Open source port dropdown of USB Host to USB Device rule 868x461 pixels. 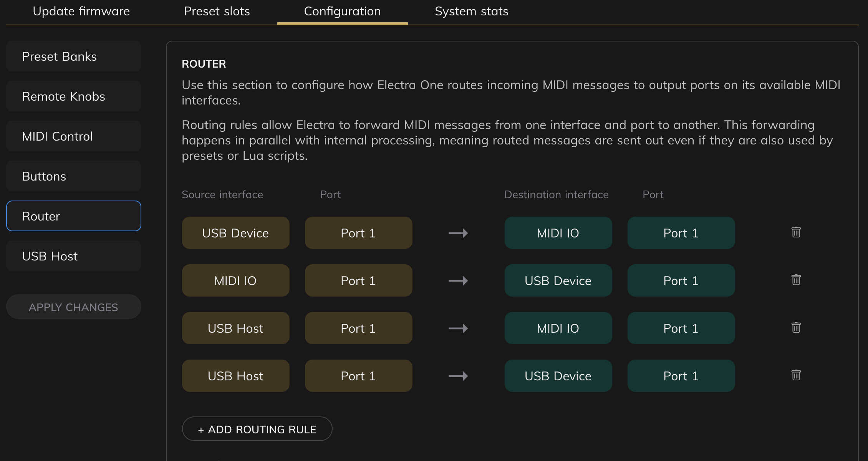click(x=358, y=376)
